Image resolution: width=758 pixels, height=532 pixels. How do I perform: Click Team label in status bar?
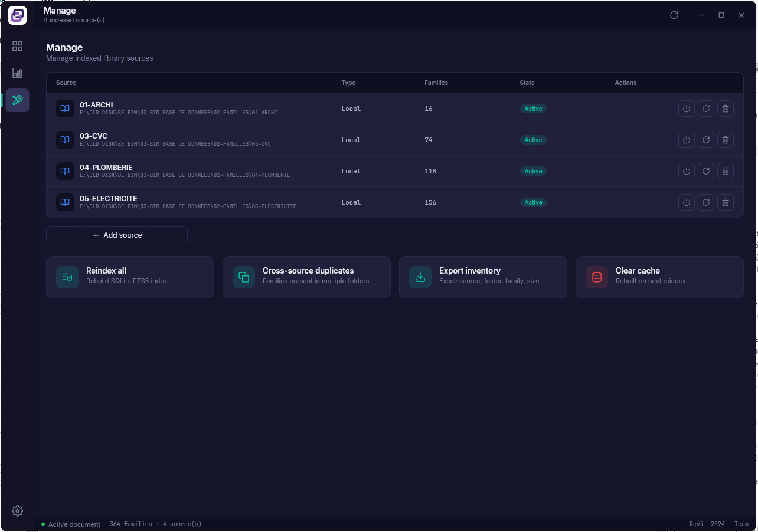click(741, 524)
